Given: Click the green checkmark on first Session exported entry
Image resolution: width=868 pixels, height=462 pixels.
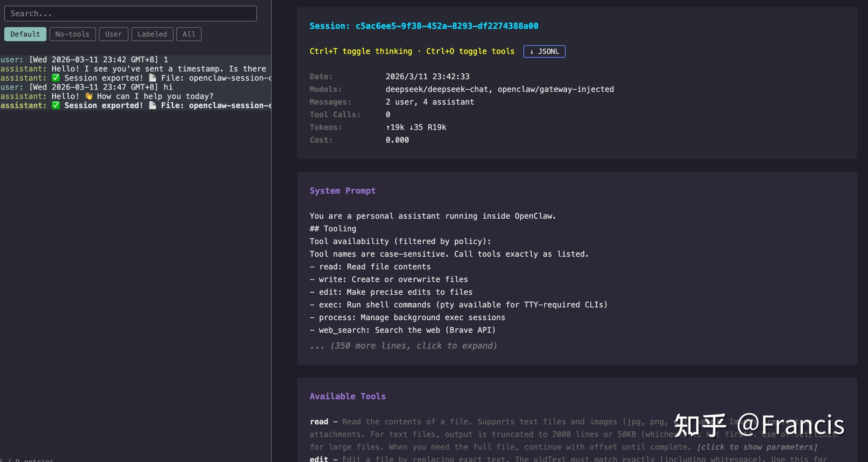Looking at the screenshot, I should (56, 78).
